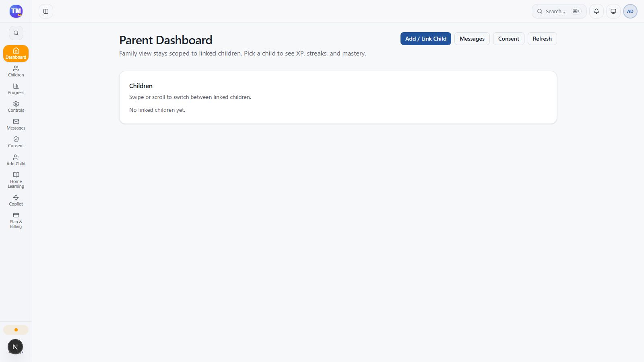644x362 pixels.
Task: Click the TM app logo
Action: [x=16, y=11]
